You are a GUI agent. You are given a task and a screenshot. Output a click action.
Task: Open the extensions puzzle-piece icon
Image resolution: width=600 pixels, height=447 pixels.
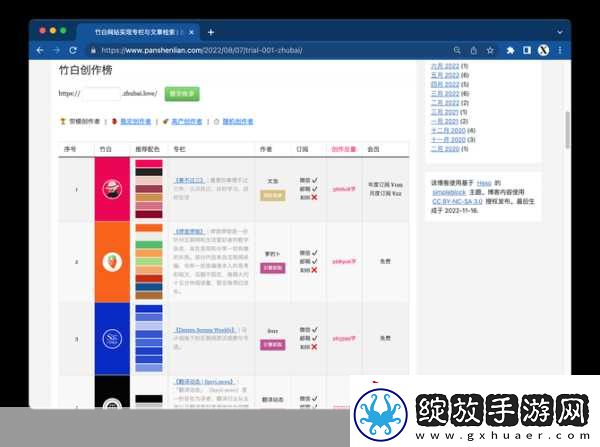coord(510,50)
